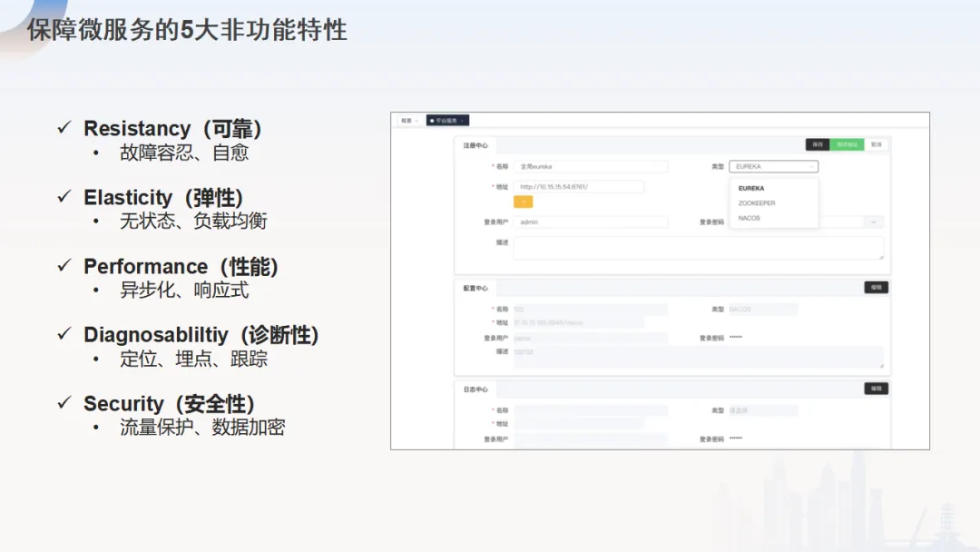Select the 配置中心 section tab
This screenshot has width=980, height=552.
tap(475, 288)
